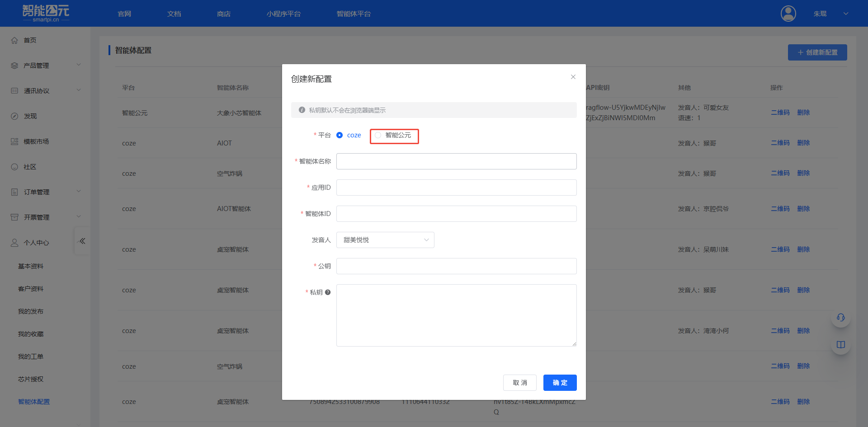This screenshot has width=868, height=427.
Task: Collapse sidebar with double-chevron icon
Action: coord(82,241)
